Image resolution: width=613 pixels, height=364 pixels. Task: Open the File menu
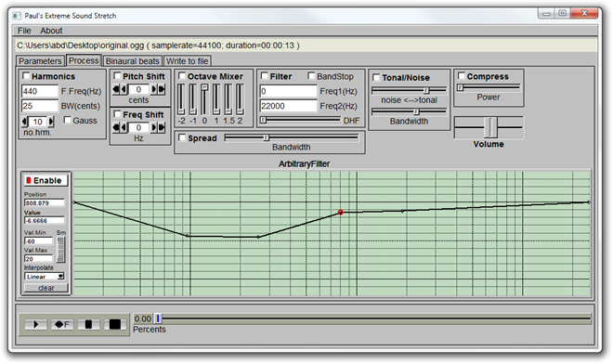pos(24,31)
